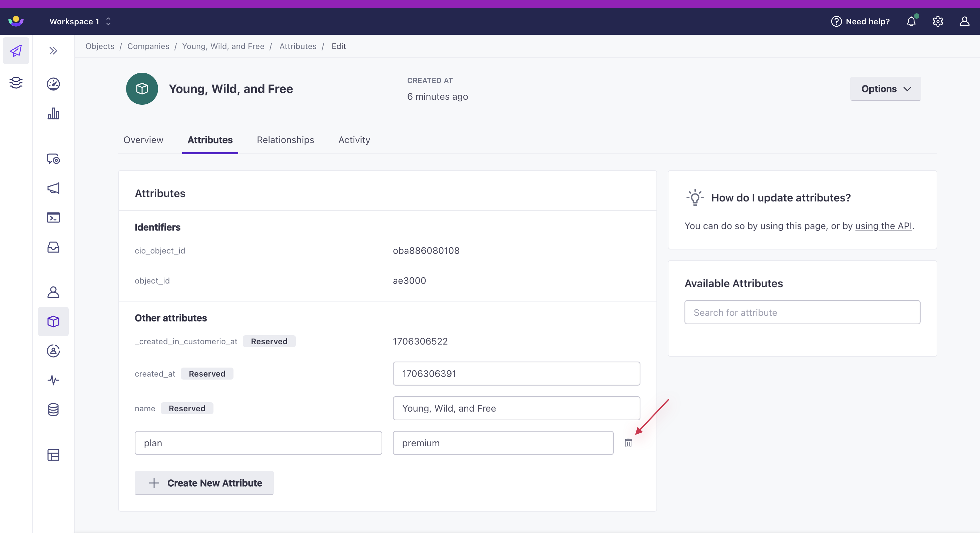Viewport: 980px width, 533px height.
Task: Click the premium value field
Action: tap(503, 443)
